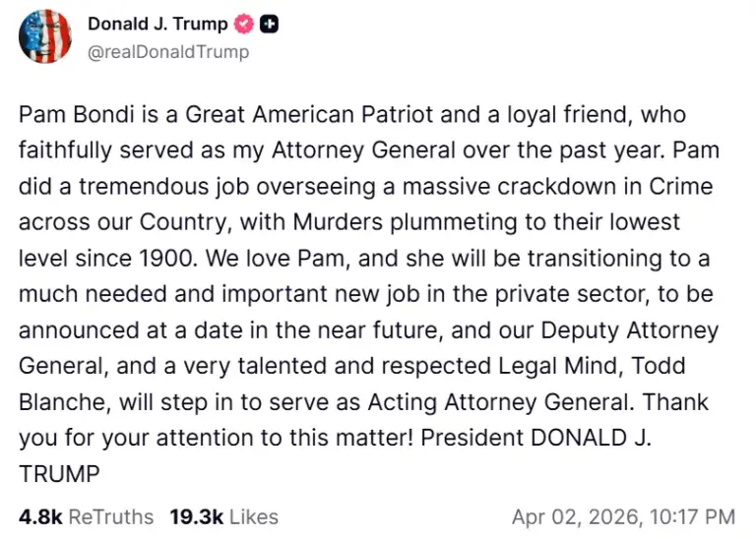Viewport: 756px width, 539px height.
Task: Open Donald J. Trump's profile avatar
Action: point(45,37)
